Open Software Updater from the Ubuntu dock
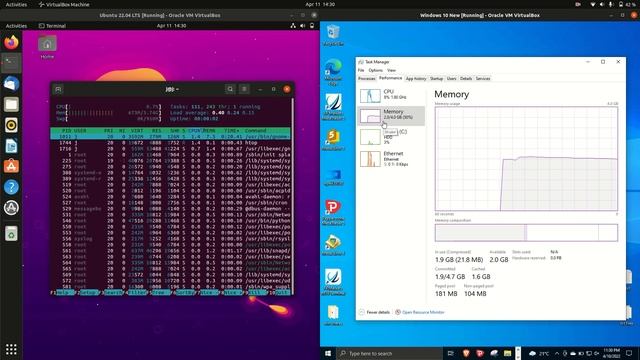640x360 pixels. pyautogui.click(x=11, y=208)
